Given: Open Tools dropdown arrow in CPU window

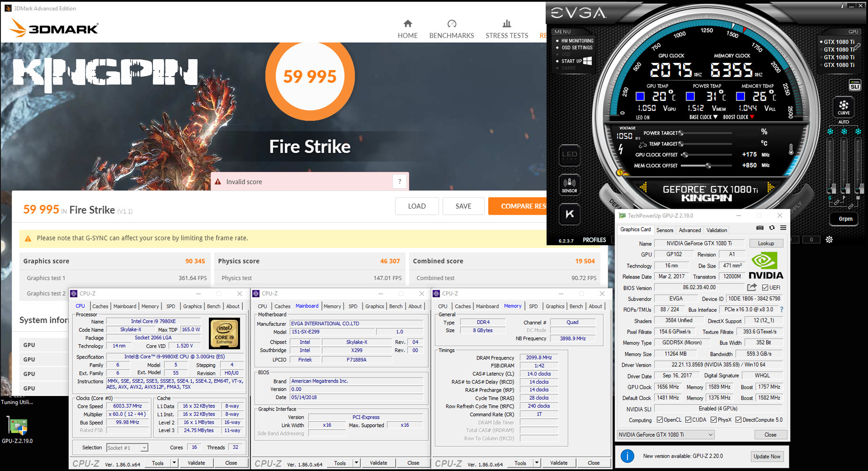Looking at the screenshot, I should point(174,463).
